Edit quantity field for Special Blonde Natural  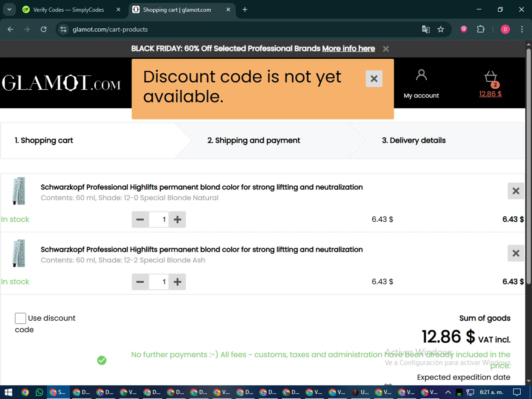pyautogui.click(x=159, y=220)
